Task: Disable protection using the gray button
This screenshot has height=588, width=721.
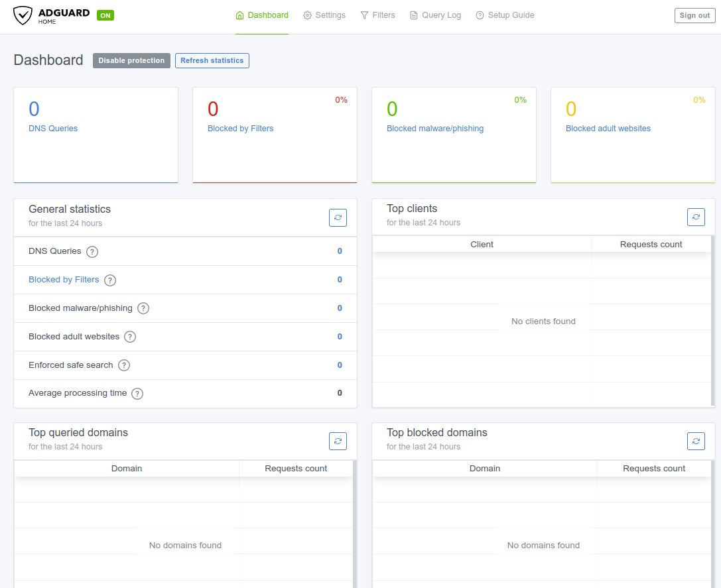Action: pyautogui.click(x=131, y=60)
